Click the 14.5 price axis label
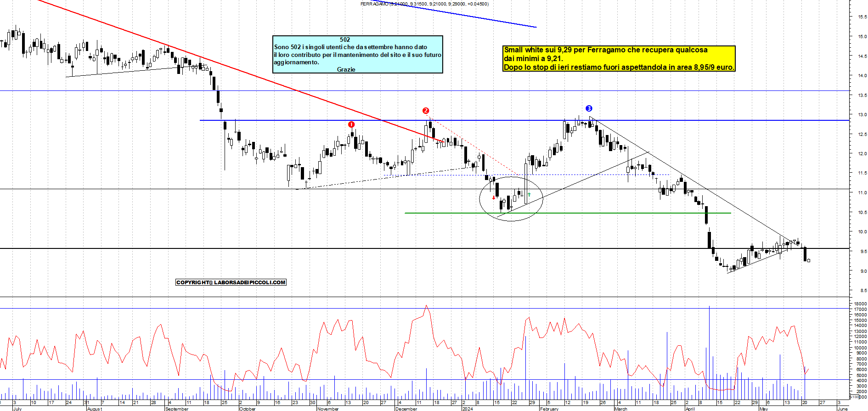 pos(862,56)
